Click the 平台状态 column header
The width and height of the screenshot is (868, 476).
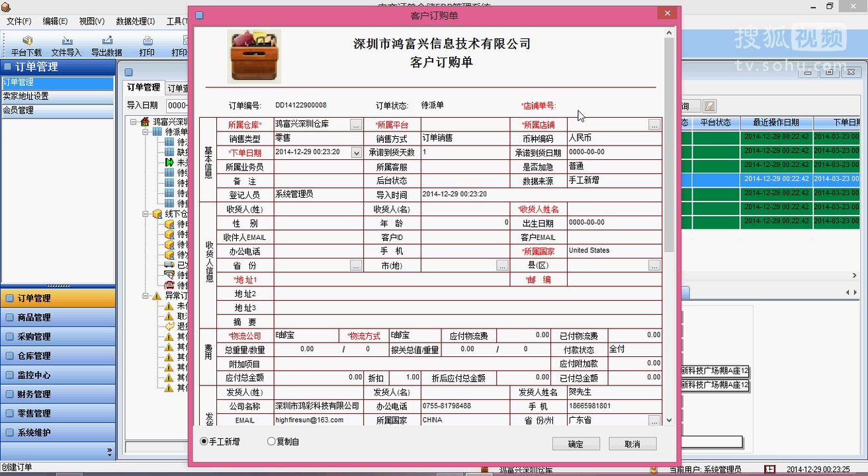click(x=716, y=123)
